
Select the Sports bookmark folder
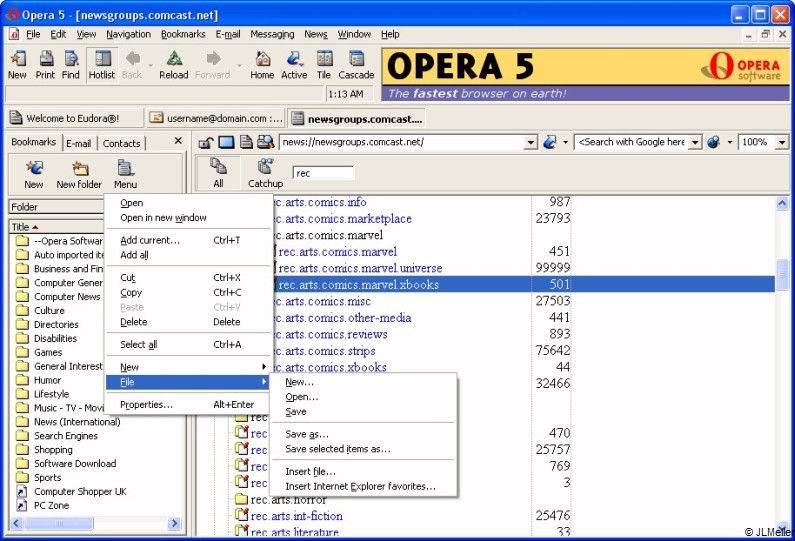coord(47,477)
